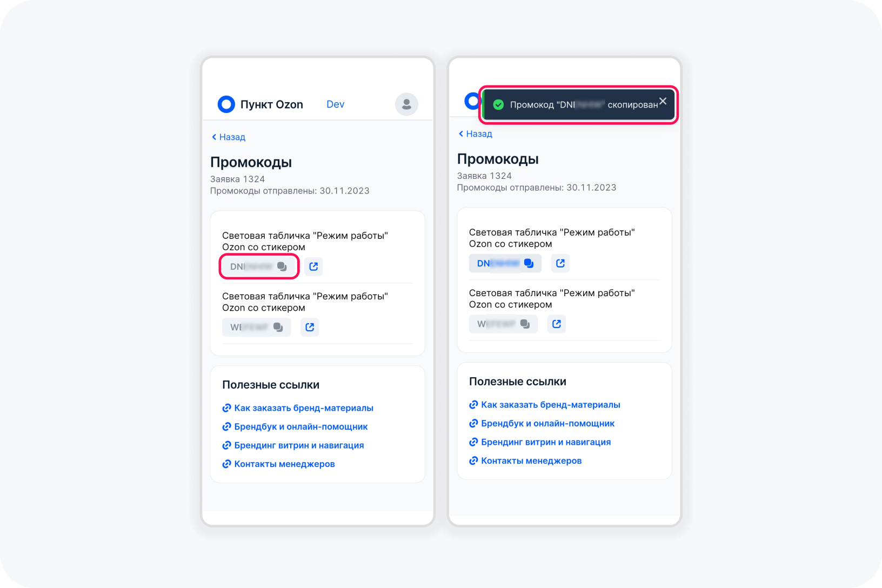Click the highlighted blue DN code chip

505,263
